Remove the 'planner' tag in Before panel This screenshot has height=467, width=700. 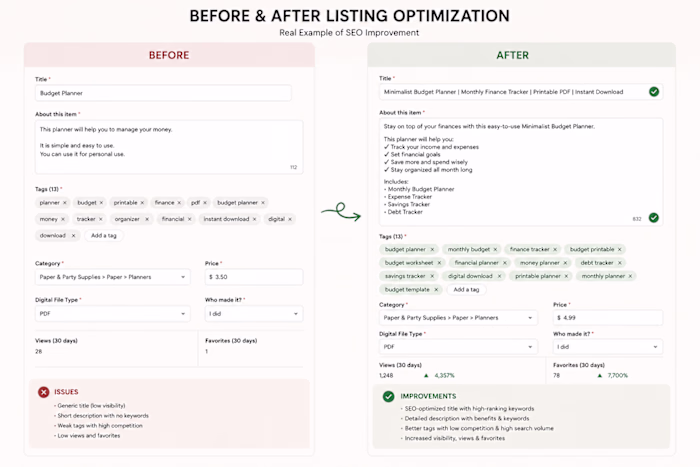65,203
